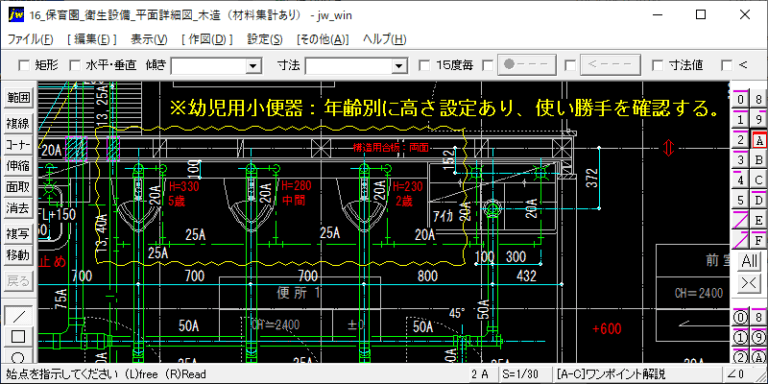Image resolution: width=768 pixels, height=384 pixels.
Task: Select layer group 8 button
Action: [x=759, y=317]
